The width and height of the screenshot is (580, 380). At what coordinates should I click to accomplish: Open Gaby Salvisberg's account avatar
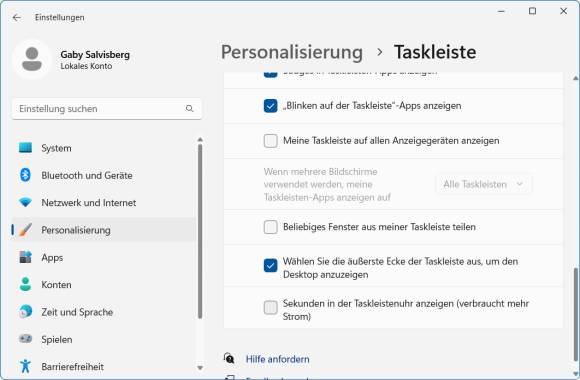pyautogui.click(x=32, y=60)
